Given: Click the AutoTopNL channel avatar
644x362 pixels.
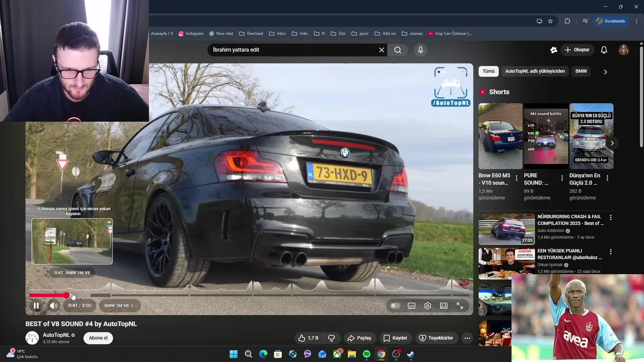Looking at the screenshot, I should 32,338.
